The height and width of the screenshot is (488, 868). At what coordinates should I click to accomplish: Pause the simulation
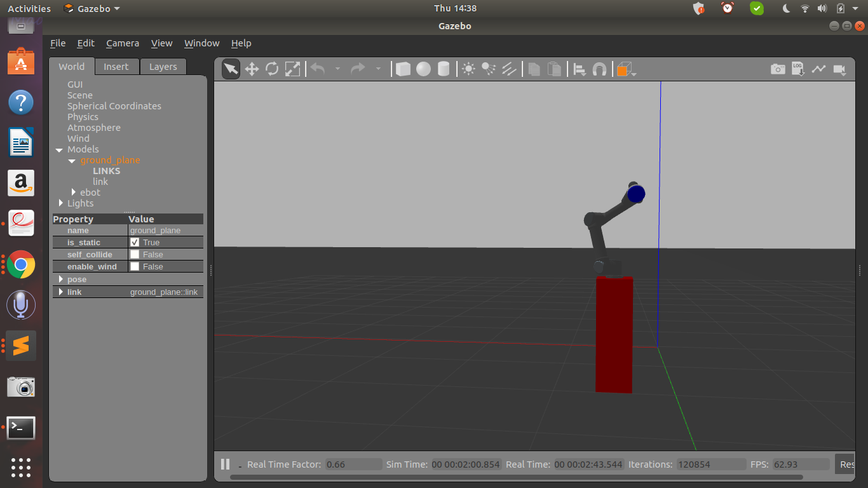point(225,464)
